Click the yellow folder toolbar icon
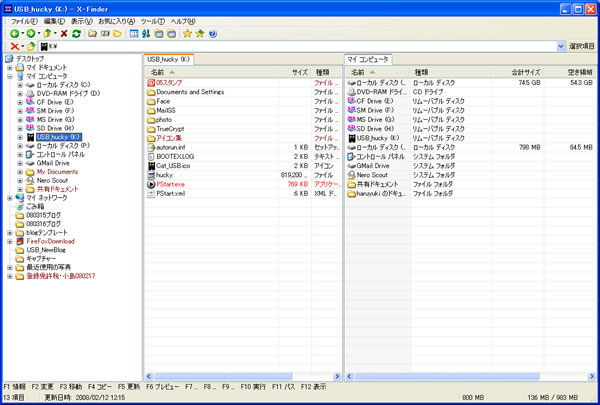Image resolution: width=600 pixels, height=405 pixels. [x=117, y=34]
